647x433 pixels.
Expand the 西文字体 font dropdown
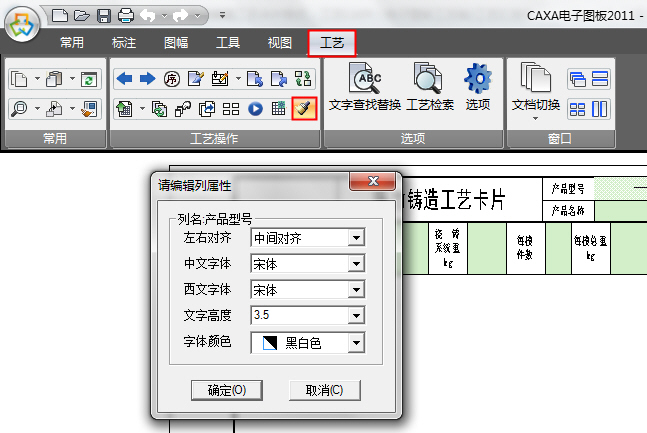[x=356, y=290]
